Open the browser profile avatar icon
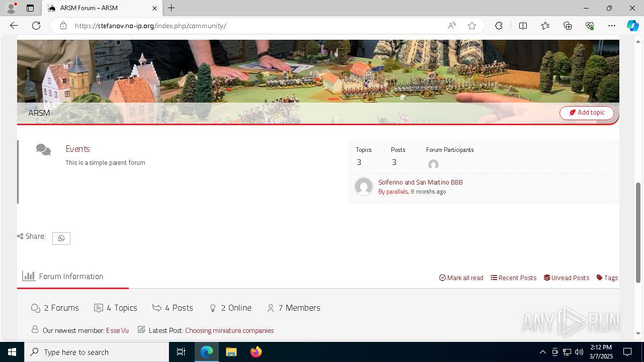 tap(11, 8)
